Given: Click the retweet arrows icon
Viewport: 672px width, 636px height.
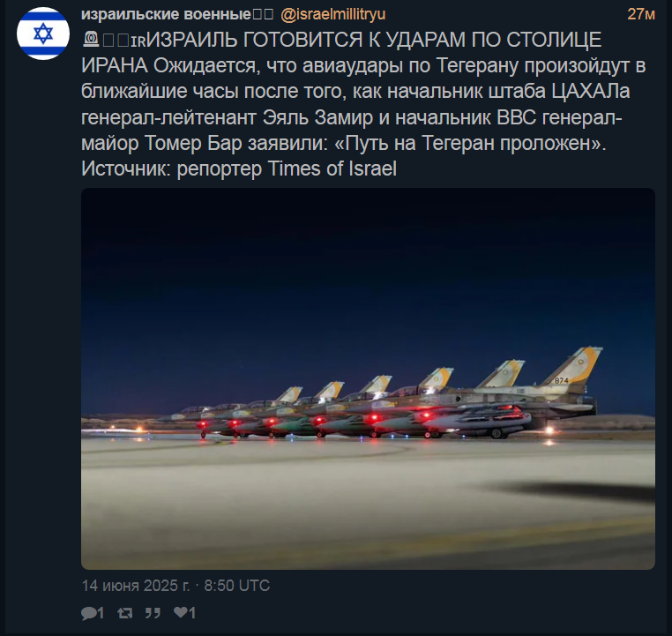Looking at the screenshot, I should pos(124,613).
